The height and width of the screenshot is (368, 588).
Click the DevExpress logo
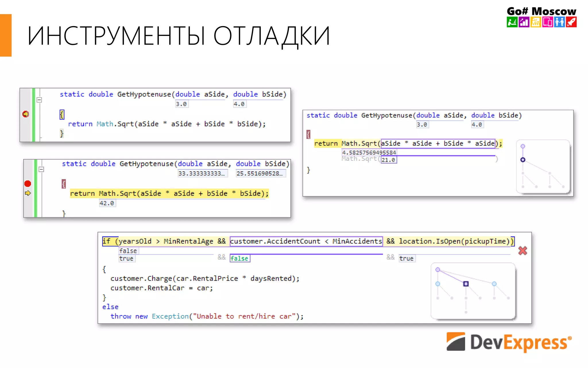[509, 342]
